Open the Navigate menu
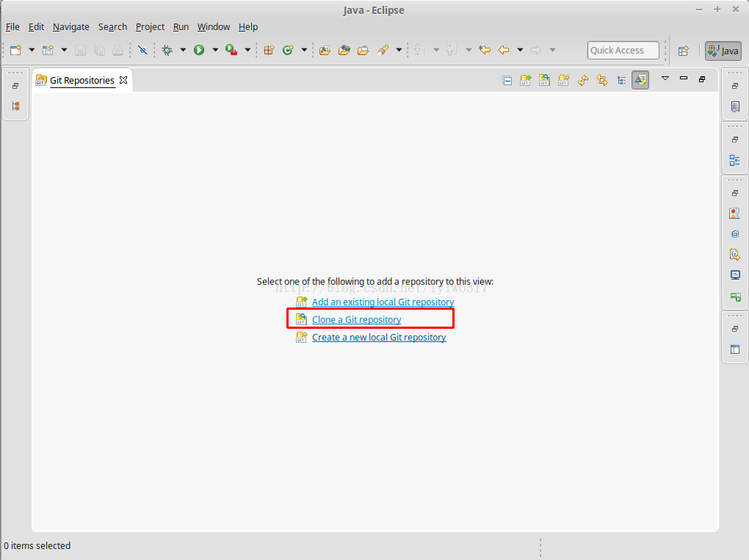Image resolution: width=749 pixels, height=560 pixels. pos(71,27)
